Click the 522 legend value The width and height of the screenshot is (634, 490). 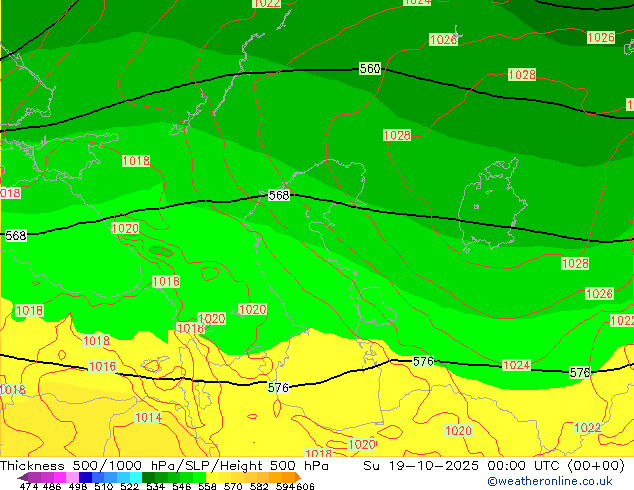[x=129, y=486]
